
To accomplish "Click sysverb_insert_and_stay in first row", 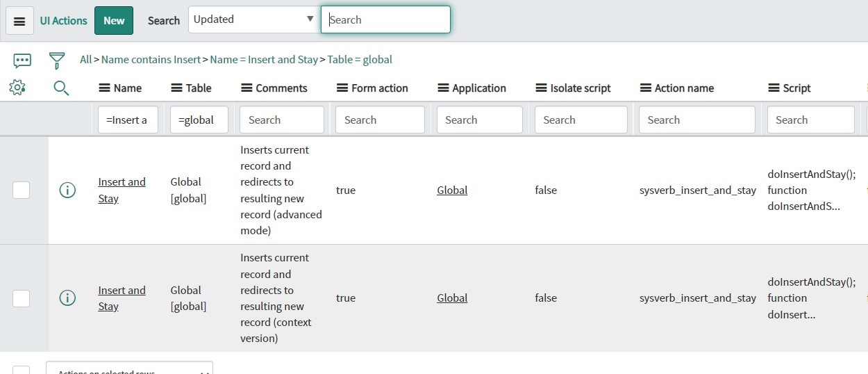I will [x=698, y=190].
